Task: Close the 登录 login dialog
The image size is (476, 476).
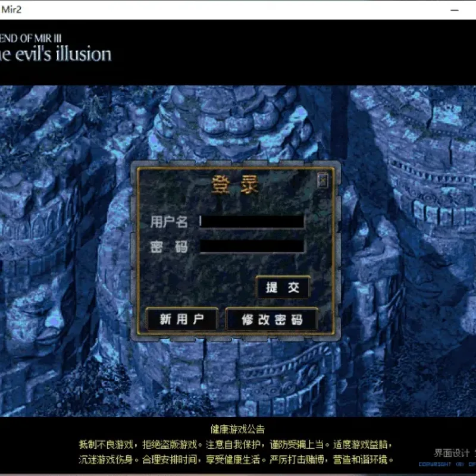Action: [322, 181]
